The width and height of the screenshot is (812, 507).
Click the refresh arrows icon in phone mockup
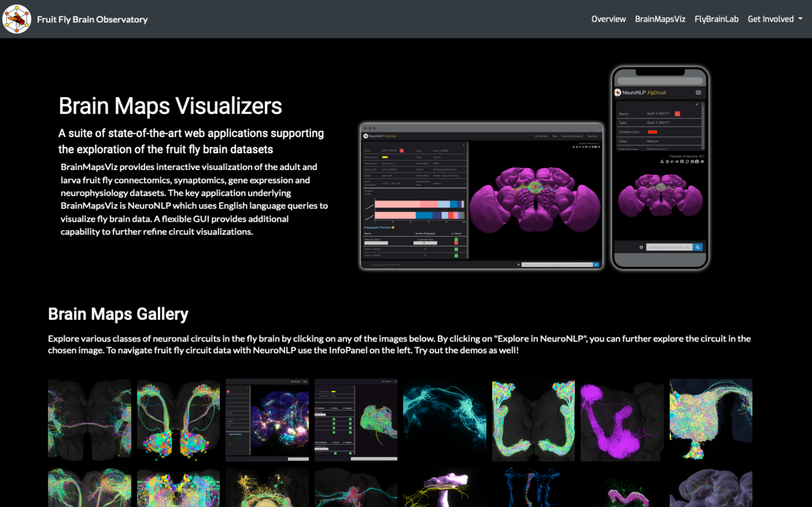687,162
